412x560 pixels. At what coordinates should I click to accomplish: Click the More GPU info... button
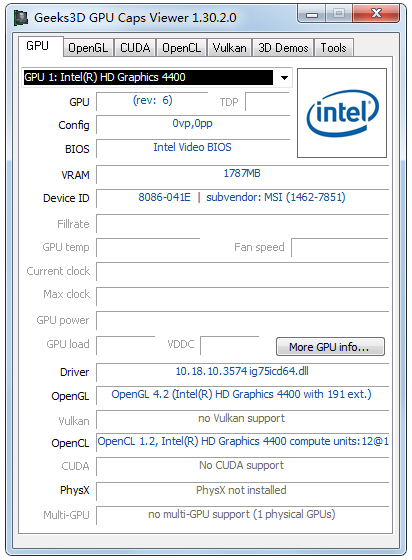pyautogui.click(x=330, y=346)
